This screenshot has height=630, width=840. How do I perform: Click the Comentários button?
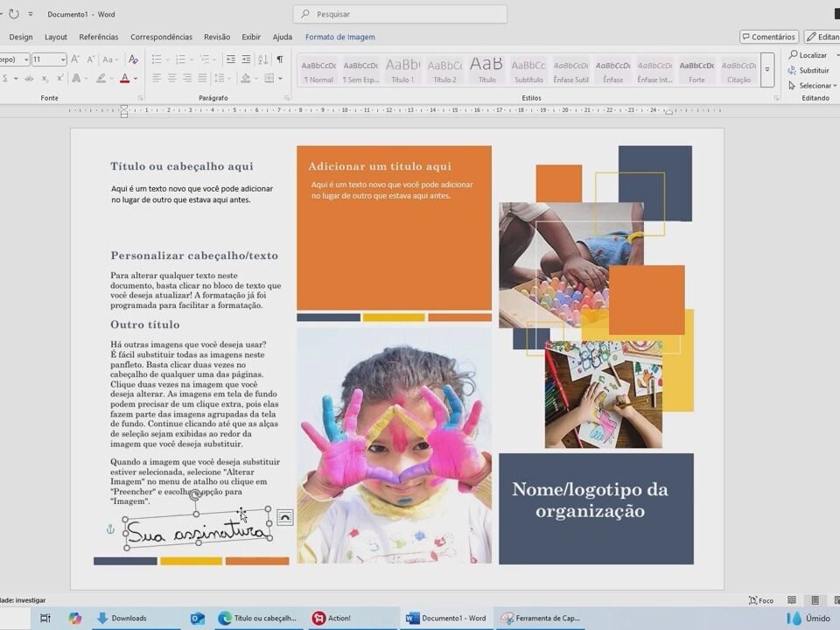(768, 37)
